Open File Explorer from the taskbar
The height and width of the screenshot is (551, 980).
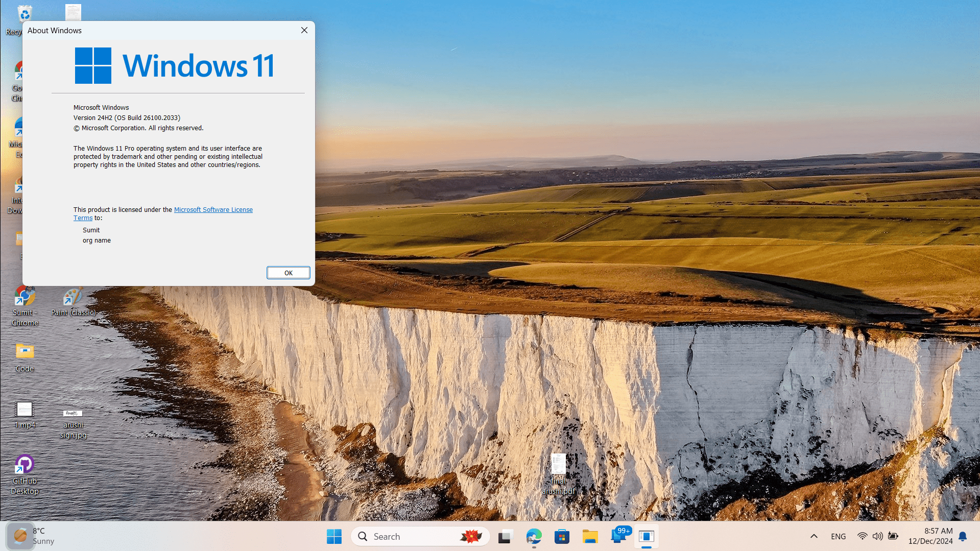(590, 536)
